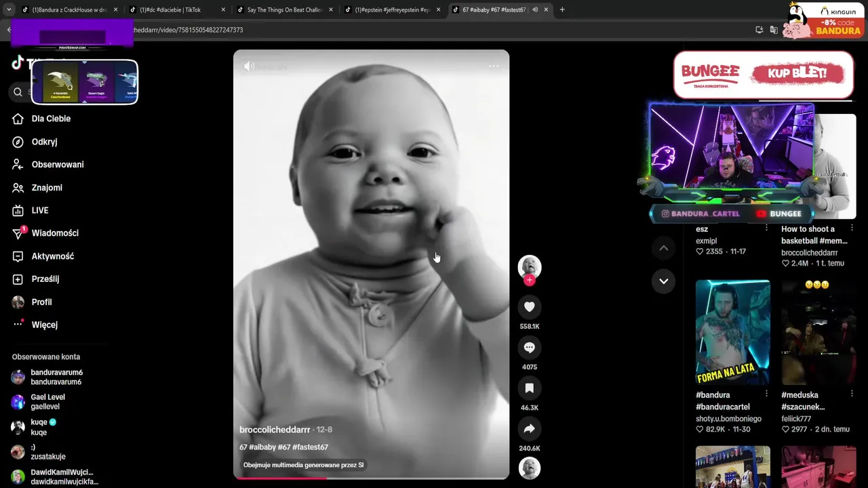
Task: Open options for the #bandura #banduracartel video
Action: click(x=767, y=394)
